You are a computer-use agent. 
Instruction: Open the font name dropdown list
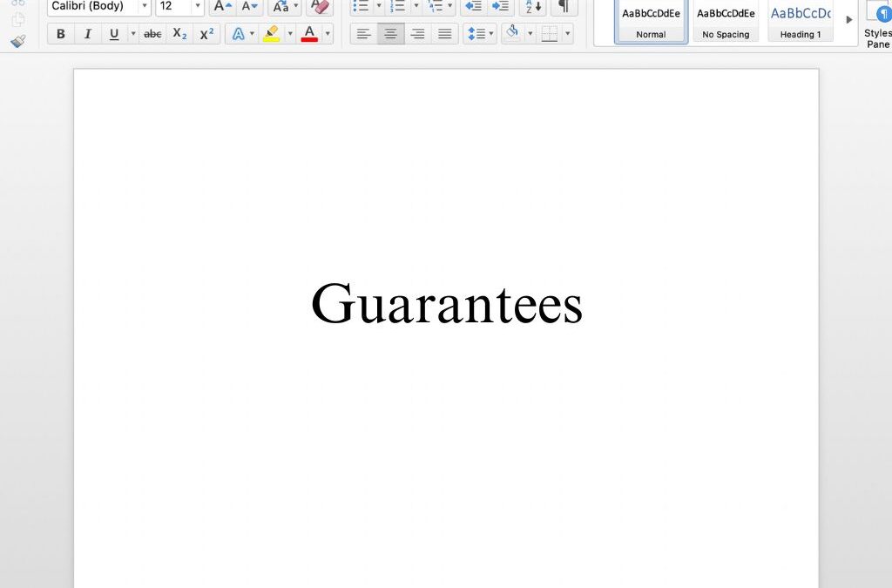(145, 6)
